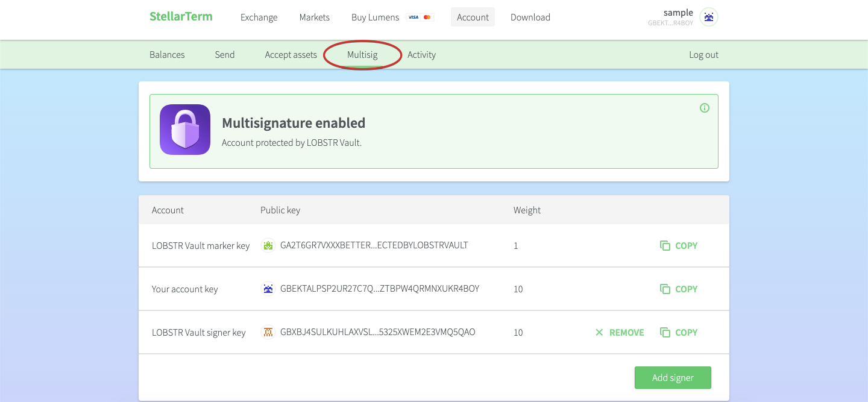Open Buy Lumens page
Viewport: 868px width, 402px height.
(375, 17)
